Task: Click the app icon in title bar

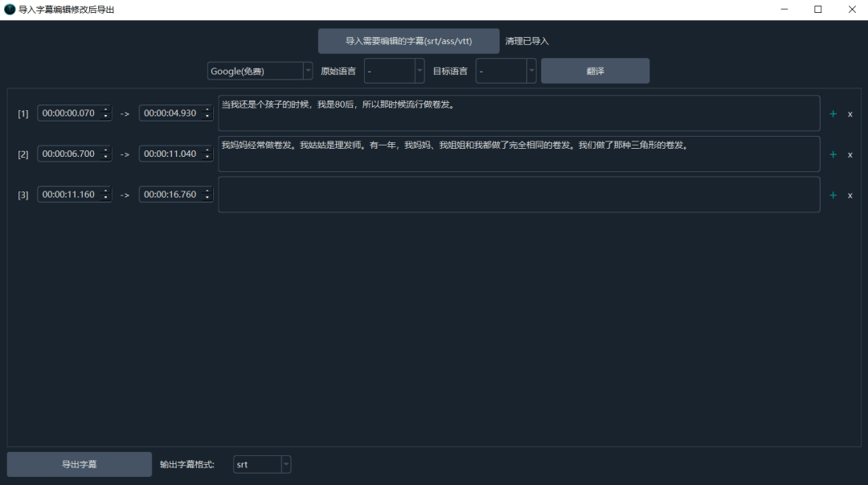Action: pyautogui.click(x=10, y=10)
